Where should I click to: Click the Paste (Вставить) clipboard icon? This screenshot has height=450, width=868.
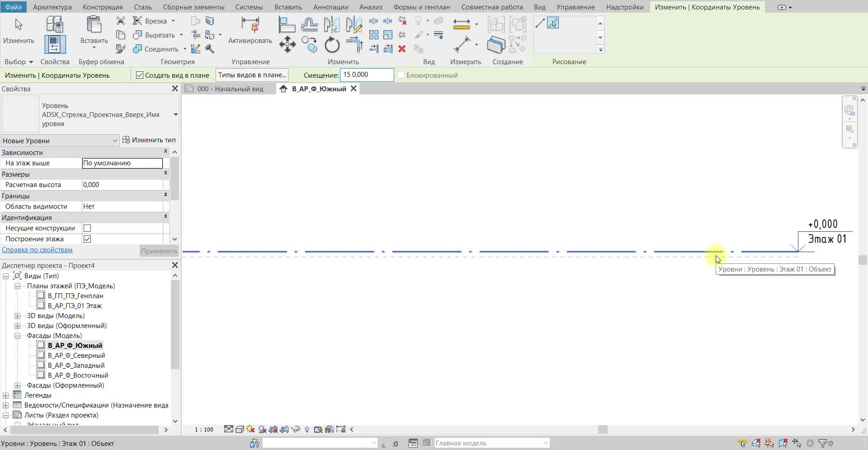(94, 25)
